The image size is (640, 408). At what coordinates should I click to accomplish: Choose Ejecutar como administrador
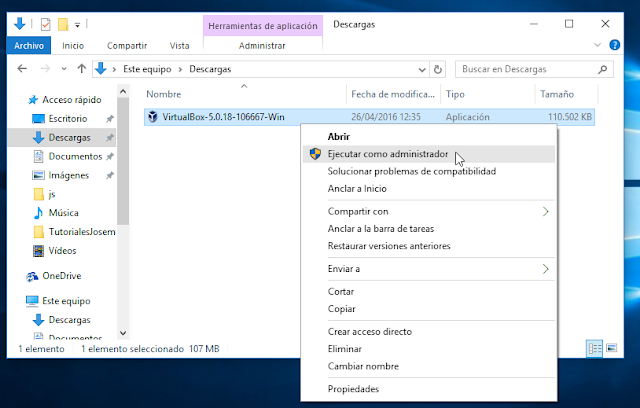(429, 154)
